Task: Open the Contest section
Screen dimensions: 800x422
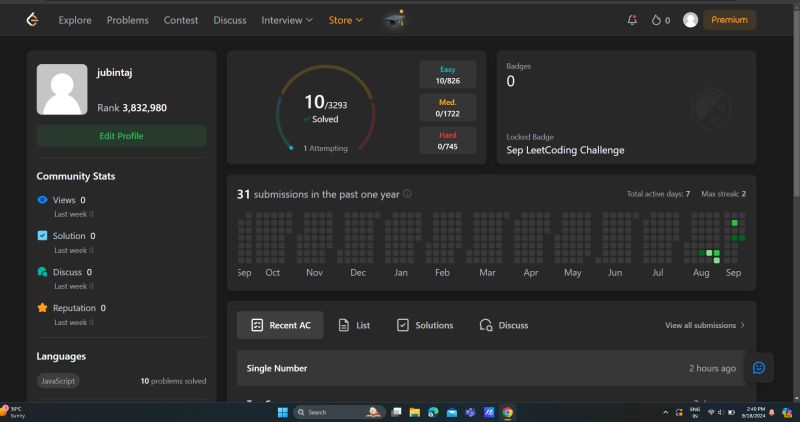Action: click(181, 20)
